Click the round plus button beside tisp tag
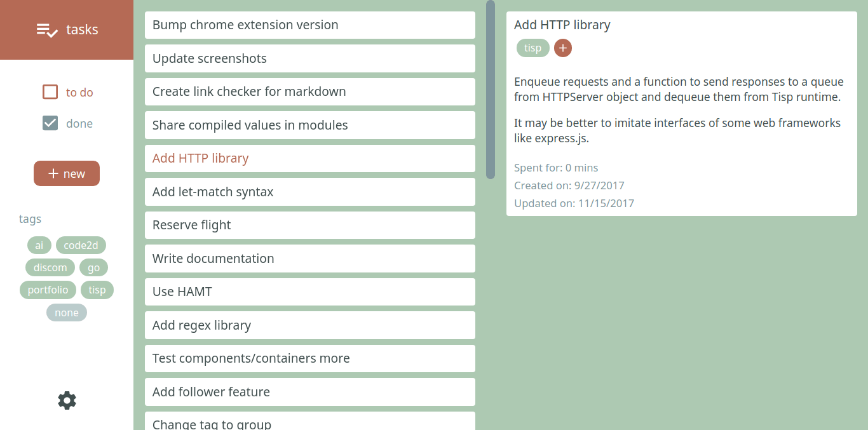 (x=563, y=48)
